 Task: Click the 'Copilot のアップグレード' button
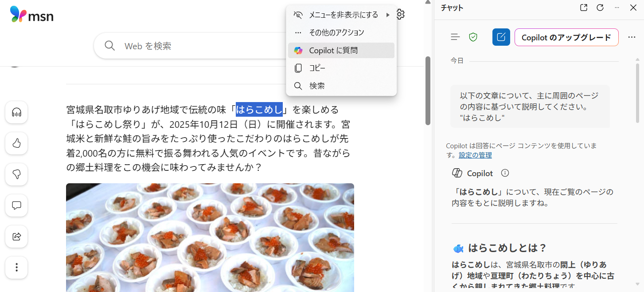(566, 37)
